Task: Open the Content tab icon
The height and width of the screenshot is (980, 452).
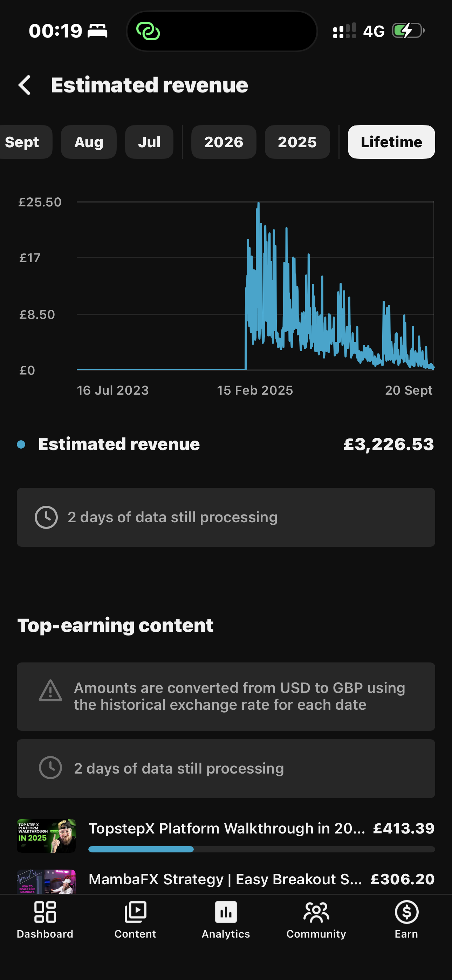Action: (x=135, y=912)
